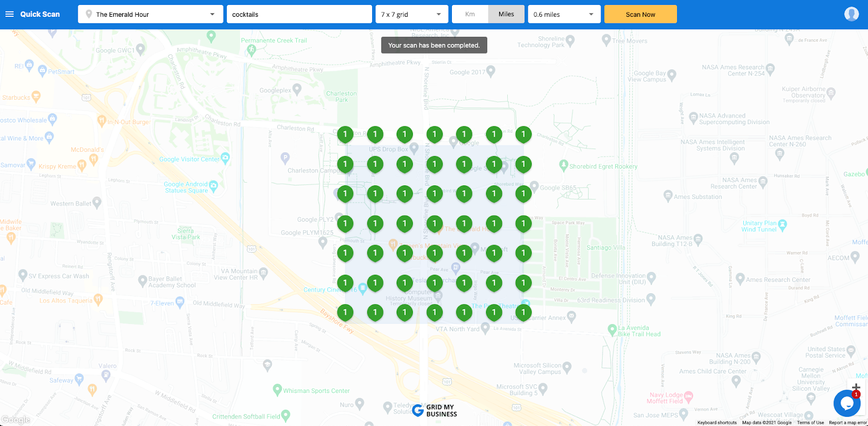Click the cocktails keyword input field
Viewport: 868px width, 426px height.
[299, 14]
